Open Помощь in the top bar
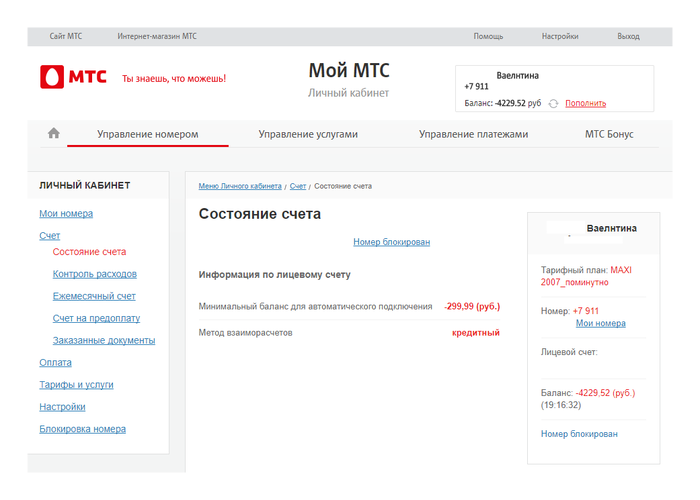Screen dimensions: 700x500 coord(488,36)
